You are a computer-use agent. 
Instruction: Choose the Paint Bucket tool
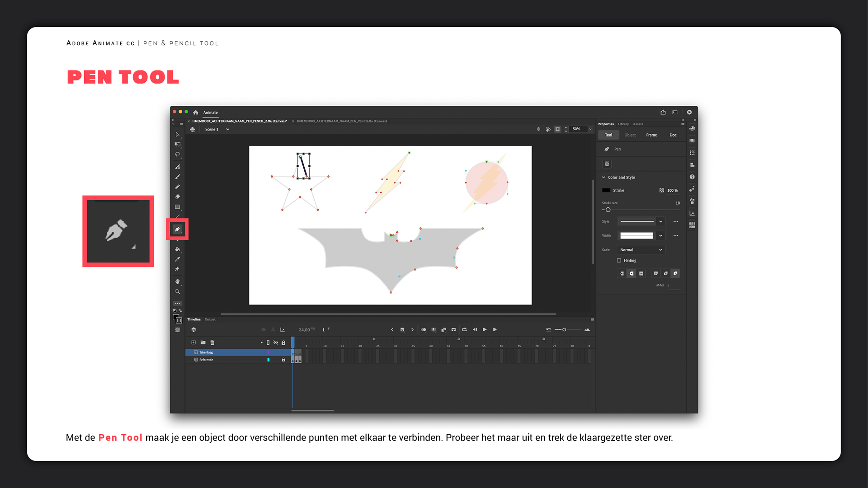point(177,249)
